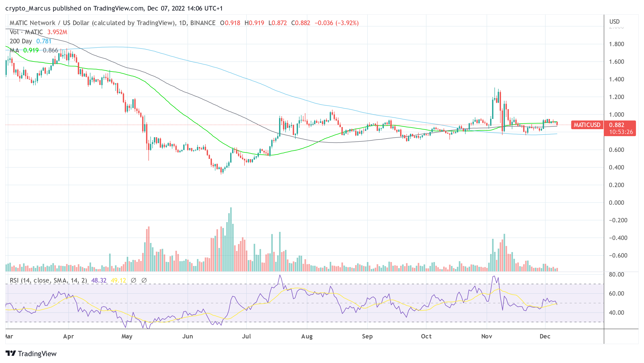Viewport: 644px width, 363px height.
Task: Click the tallest June volume bar
Action: 231,239
